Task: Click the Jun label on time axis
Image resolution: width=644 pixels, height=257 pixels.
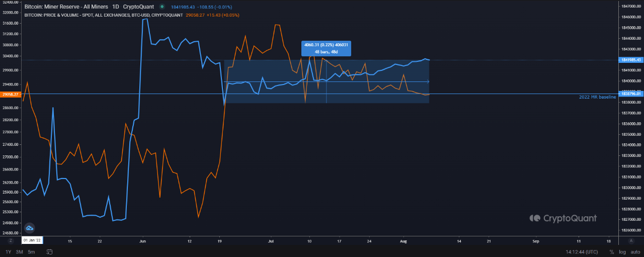Action: pyautogui.click(x=142, y=241)
